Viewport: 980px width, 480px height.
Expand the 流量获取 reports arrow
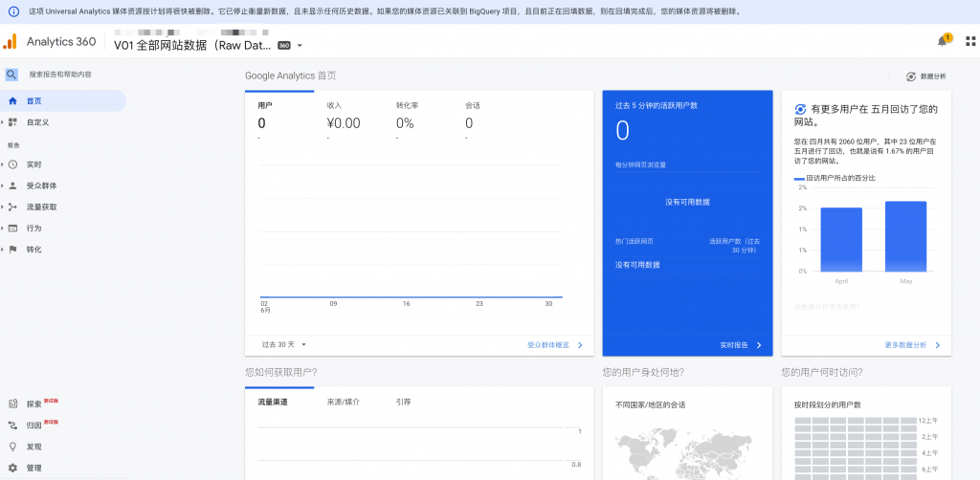pos(3,207)
